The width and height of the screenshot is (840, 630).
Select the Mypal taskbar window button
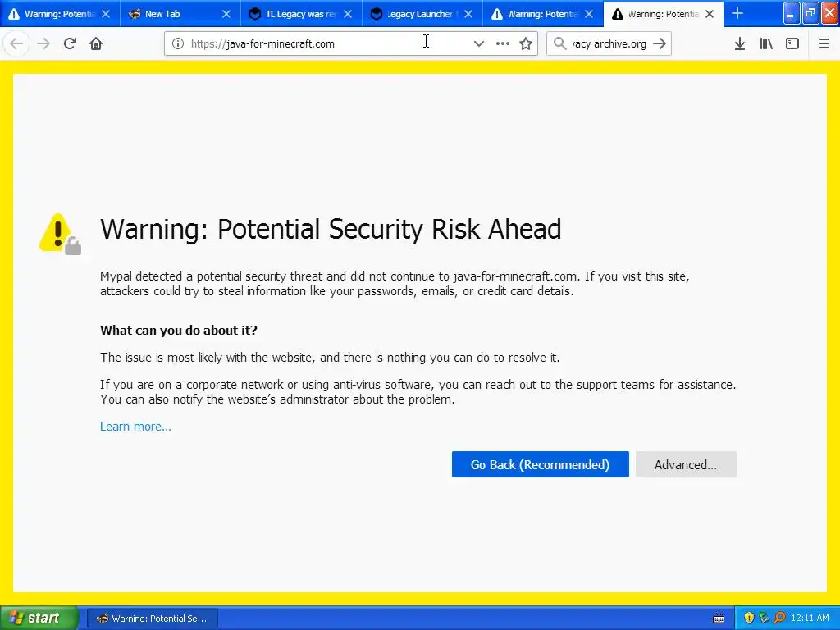[153, 619]
